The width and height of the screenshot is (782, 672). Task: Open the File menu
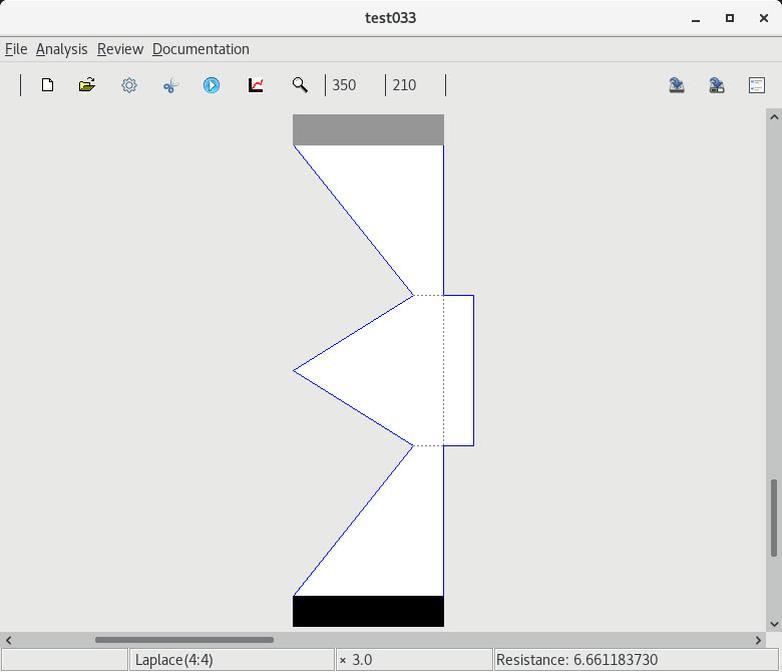tap(16, 49)
